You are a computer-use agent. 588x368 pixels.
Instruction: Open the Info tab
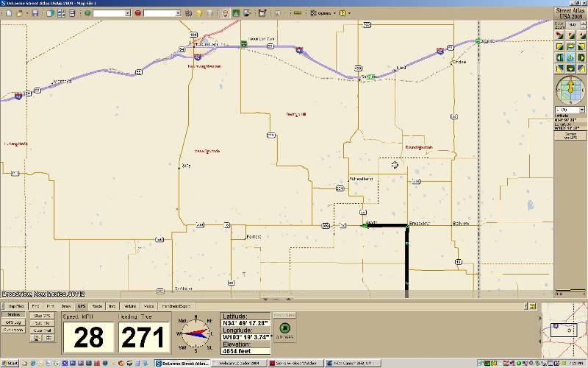pyautogui.click(x=112, y=306)
